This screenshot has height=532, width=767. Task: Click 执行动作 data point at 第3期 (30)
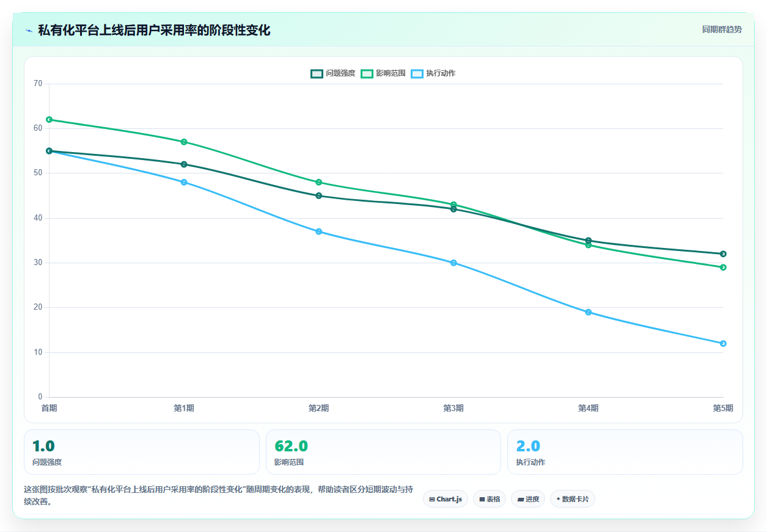point(453,263)
